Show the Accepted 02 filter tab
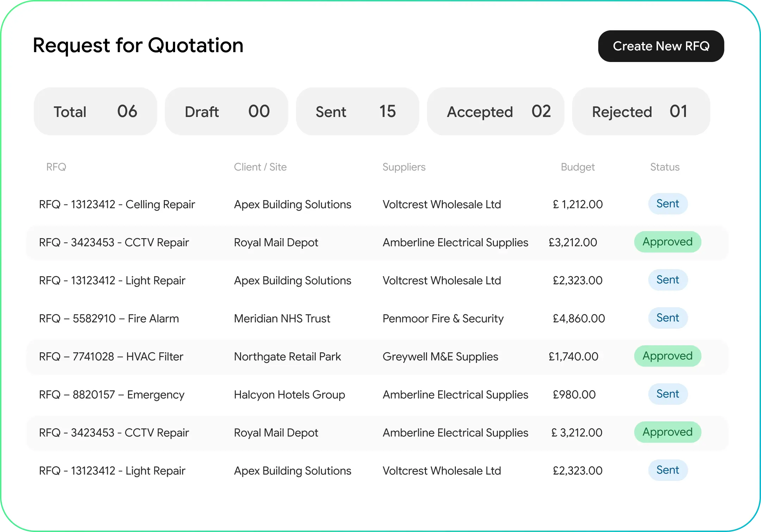Image resolution: width=761 pixels, height=532 pixels. 496,111
